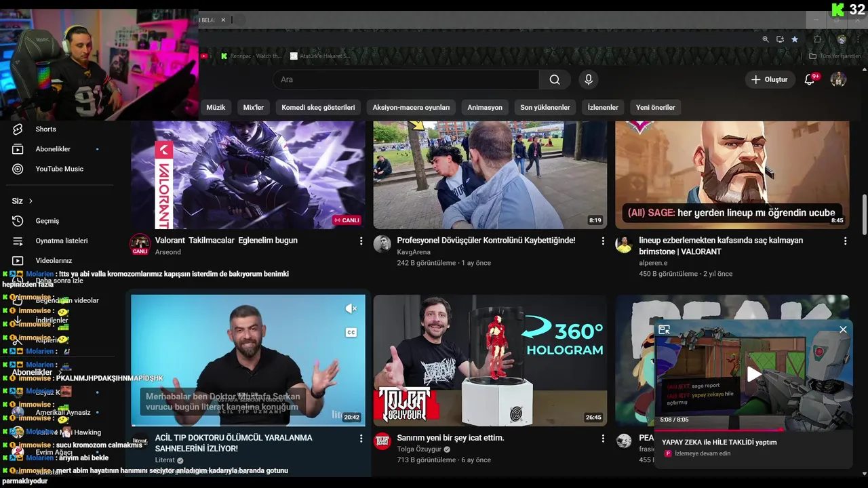Open the Arseond channel link

[168, 252]
